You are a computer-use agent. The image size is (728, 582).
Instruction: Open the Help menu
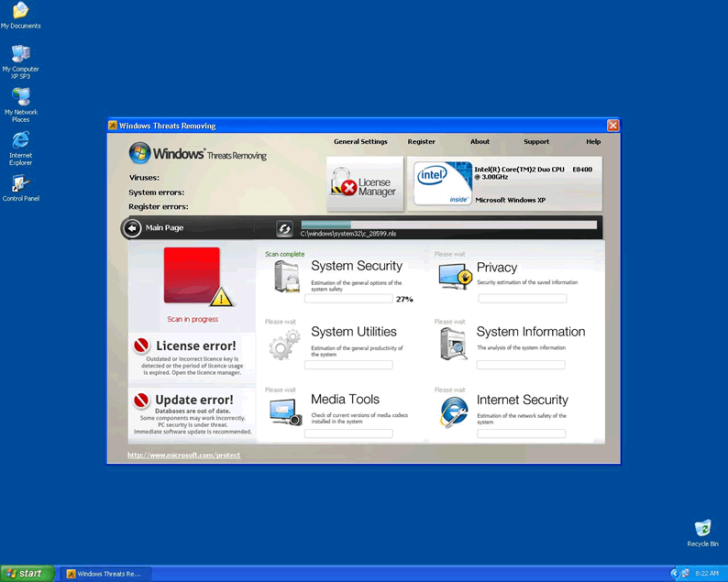coord(593,142)
